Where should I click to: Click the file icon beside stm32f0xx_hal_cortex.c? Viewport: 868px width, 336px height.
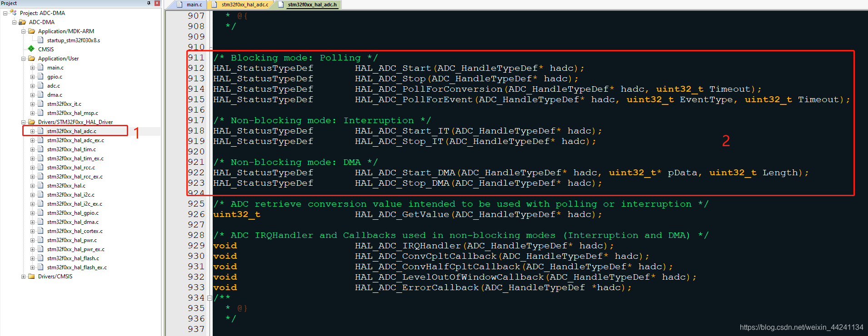[40, 231]
